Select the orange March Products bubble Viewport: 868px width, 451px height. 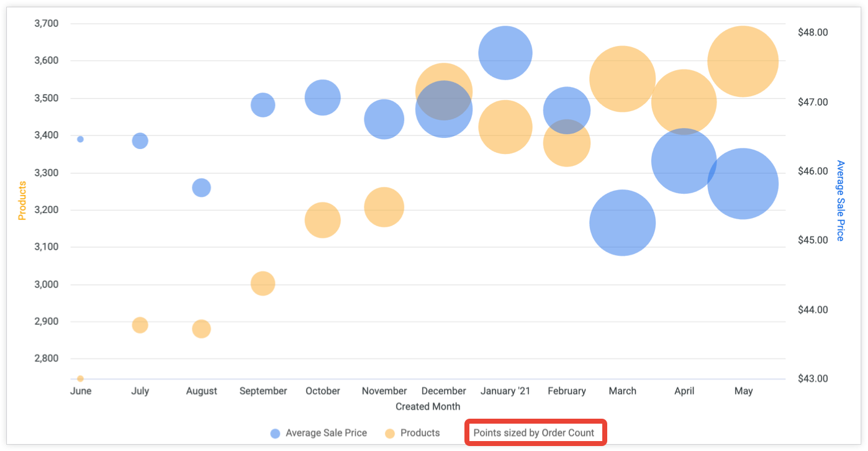pos(622,79)
